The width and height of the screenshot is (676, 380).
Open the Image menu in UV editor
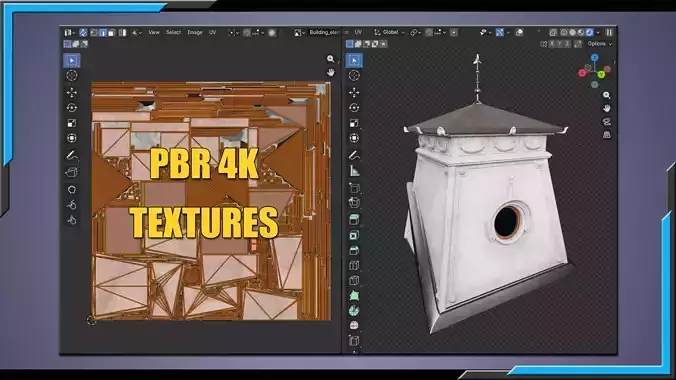click(195, 32)
